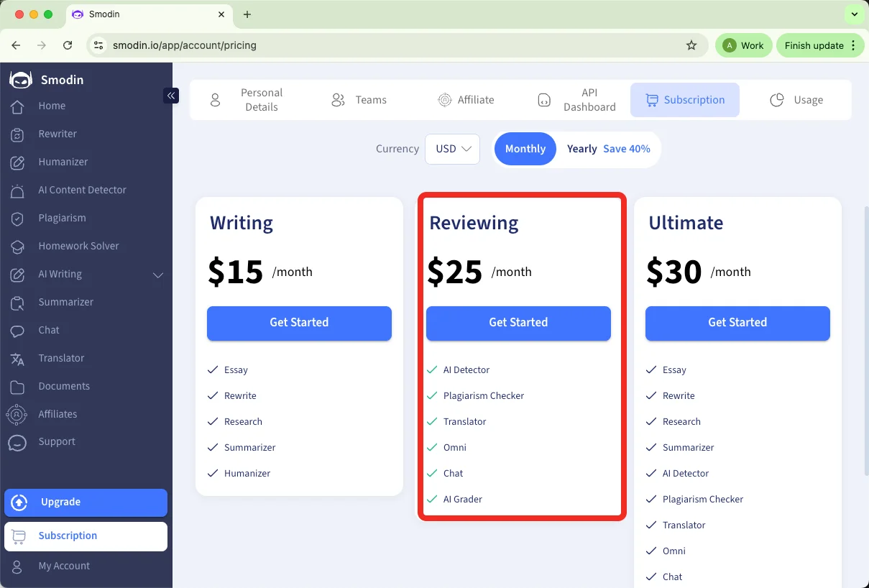Open the AI Content Detector icon
The image size is (869, 588).
tap(17, 190)
